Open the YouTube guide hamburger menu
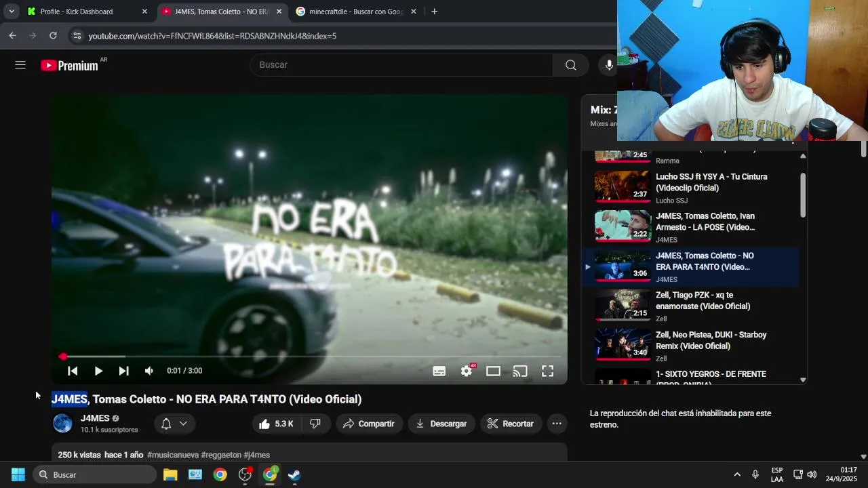 pyautogui.click(x=20, y=65)
